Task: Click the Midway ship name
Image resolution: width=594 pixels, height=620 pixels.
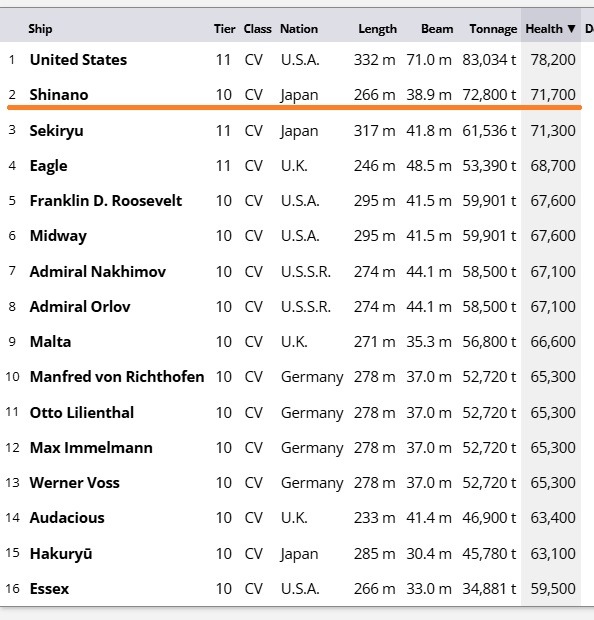Action: click(x=58, y=236)
